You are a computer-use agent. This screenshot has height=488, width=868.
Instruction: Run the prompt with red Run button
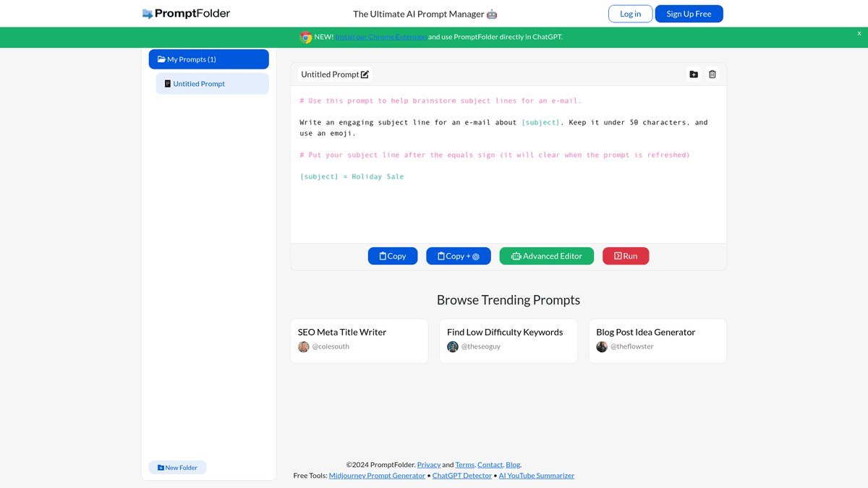click(626, 256)
